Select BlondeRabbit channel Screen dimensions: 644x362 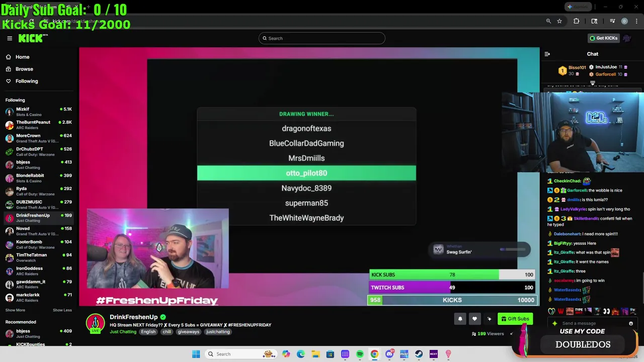39,178
